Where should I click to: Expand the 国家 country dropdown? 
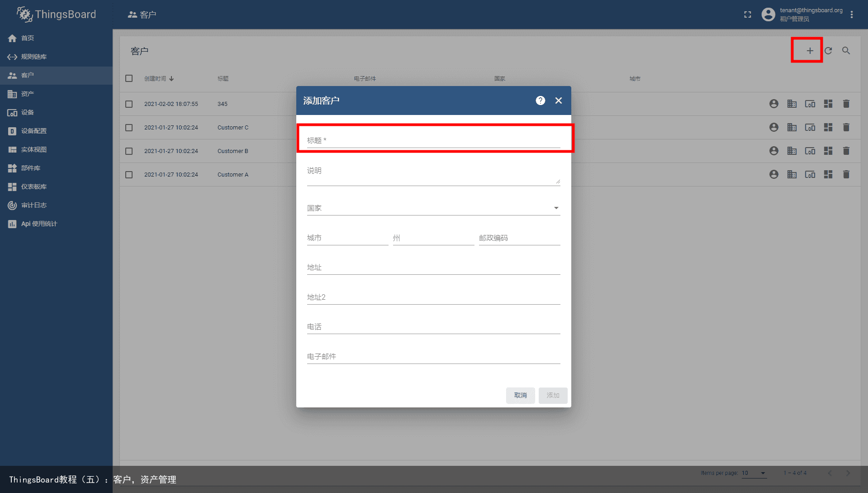pos(433,208)
